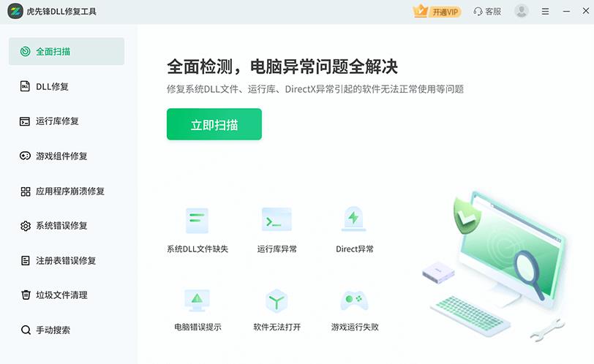Click the 立即扫描 green scan button
This screenshot has width=594, height=364.
(214, 124)
